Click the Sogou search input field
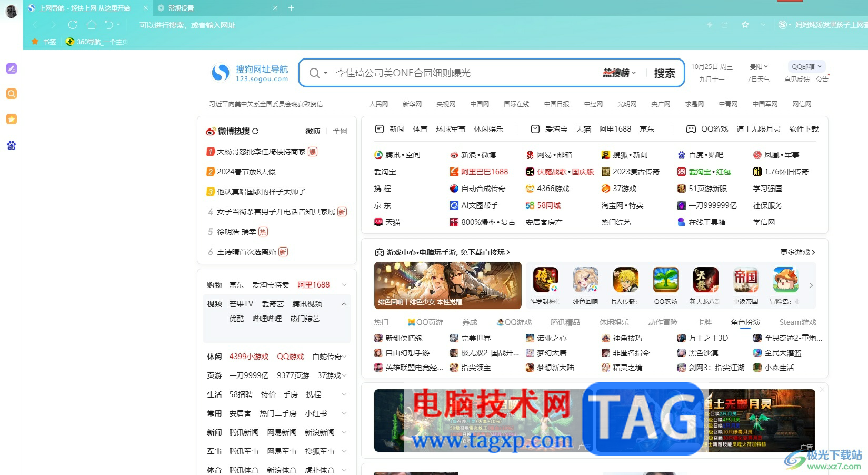This screenshot has height=475, width=868. tap(466, 73)
